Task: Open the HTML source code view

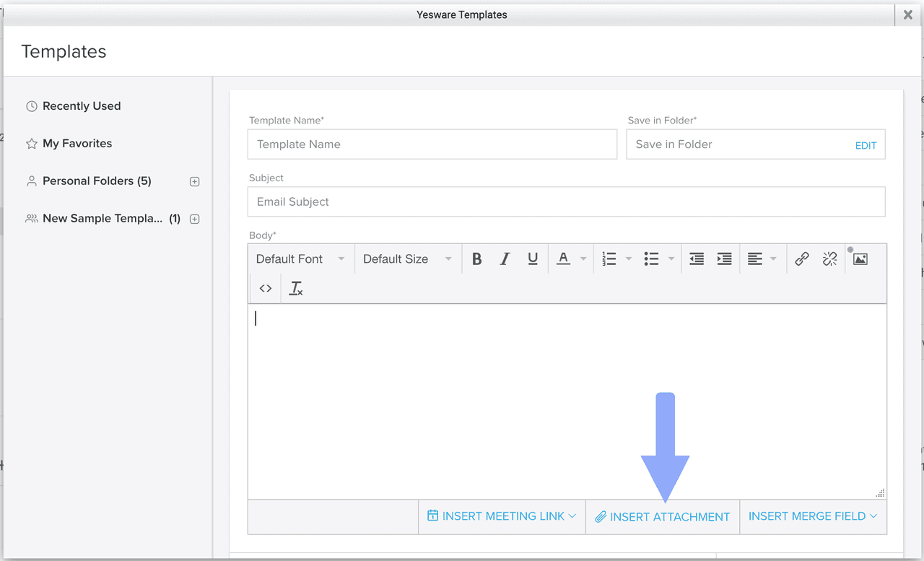Action: click(x=266, y=288)
